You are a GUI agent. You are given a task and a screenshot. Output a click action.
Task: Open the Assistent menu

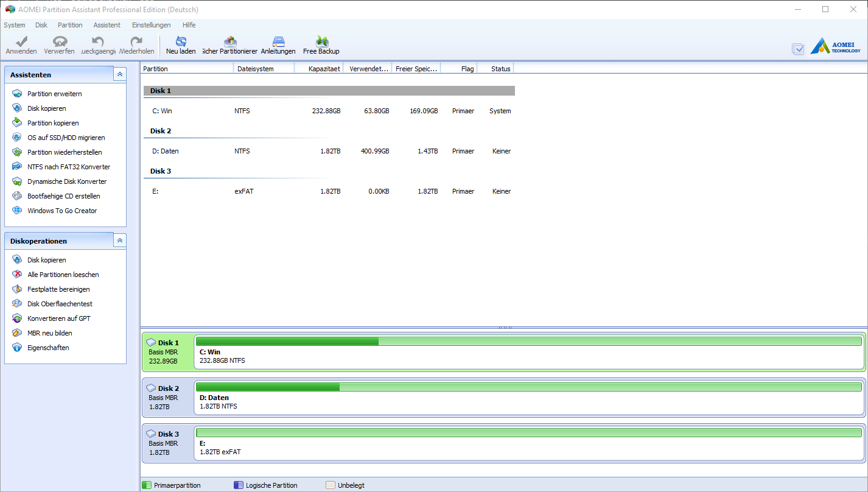107,25
